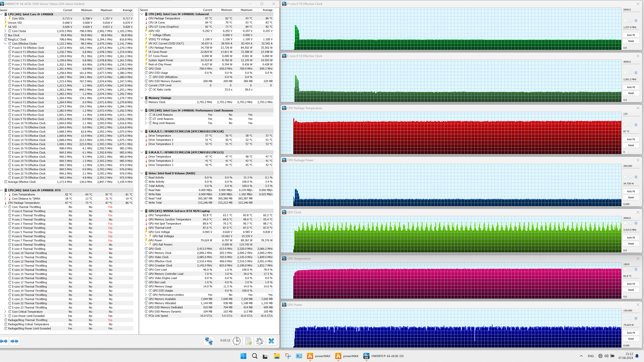Open sensor settings gear icon
Image resolution: width=644 pixels, height=362 pixels.
(x=260, y=341)
